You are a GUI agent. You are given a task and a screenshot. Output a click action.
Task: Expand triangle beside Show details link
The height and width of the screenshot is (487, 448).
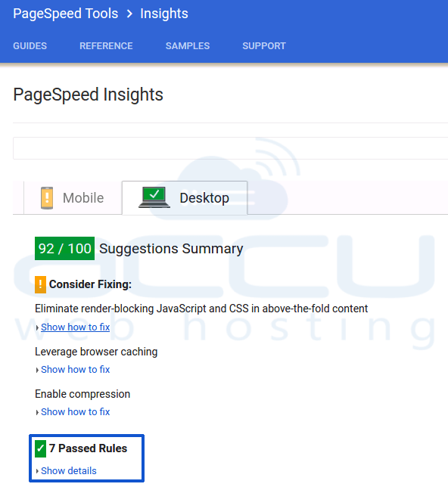(37, 471)
